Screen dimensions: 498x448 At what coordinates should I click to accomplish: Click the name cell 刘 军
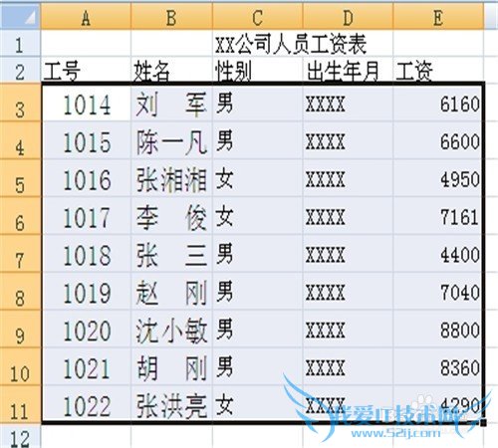[x=171, y=103]
